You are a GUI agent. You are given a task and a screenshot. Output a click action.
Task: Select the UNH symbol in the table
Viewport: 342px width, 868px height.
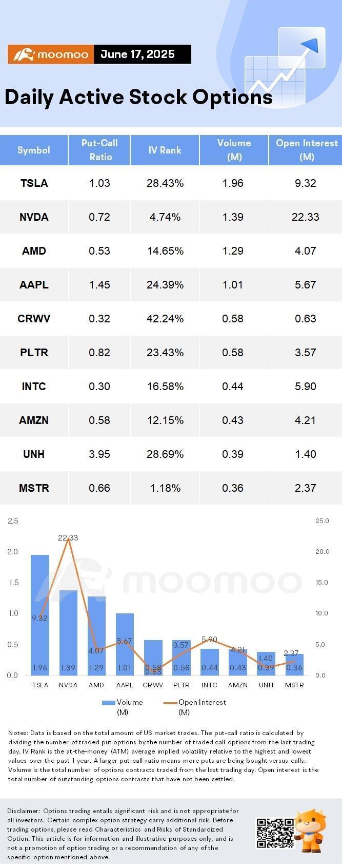pyautogui.click(x=34, y=454)
